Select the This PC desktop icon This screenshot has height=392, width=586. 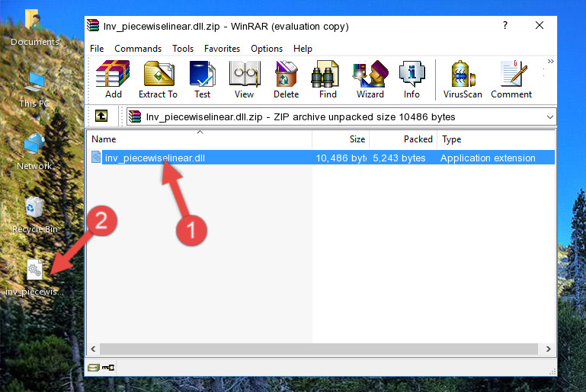[34, 90]
